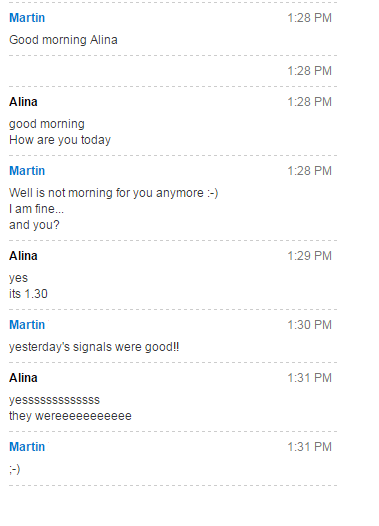Click Martin's name on first message
Screen dimensions: 379x526
pyautogui.click(x=27, y=18)
